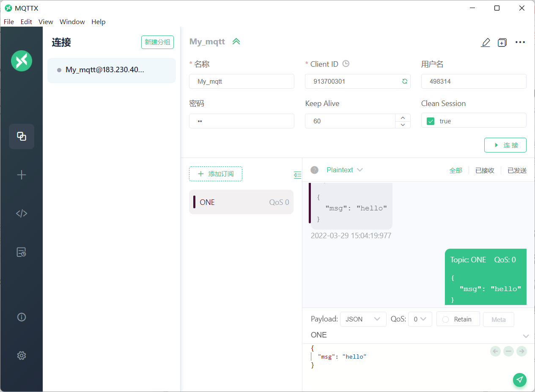Viewport: 535px width, 392px height.
Task: Select the My_mqtt@183.230.40 connection item
Action: [112, 70]
